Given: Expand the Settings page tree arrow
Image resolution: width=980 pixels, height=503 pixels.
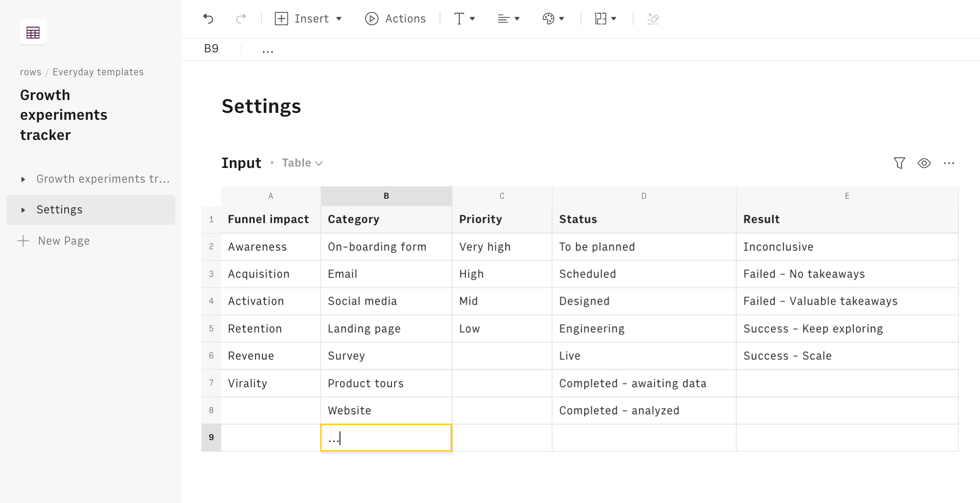Looking at the screenshot, I should (23, 210).
